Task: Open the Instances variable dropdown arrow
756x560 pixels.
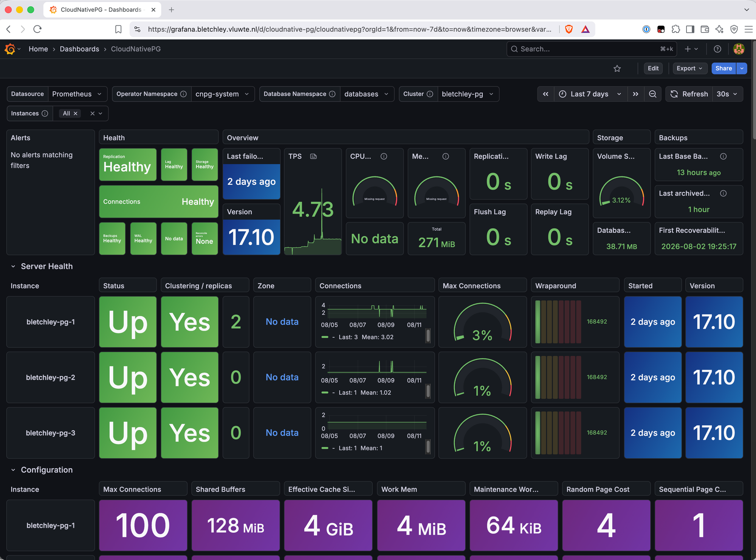Action: pyautogui.click(x=101, y=113)
